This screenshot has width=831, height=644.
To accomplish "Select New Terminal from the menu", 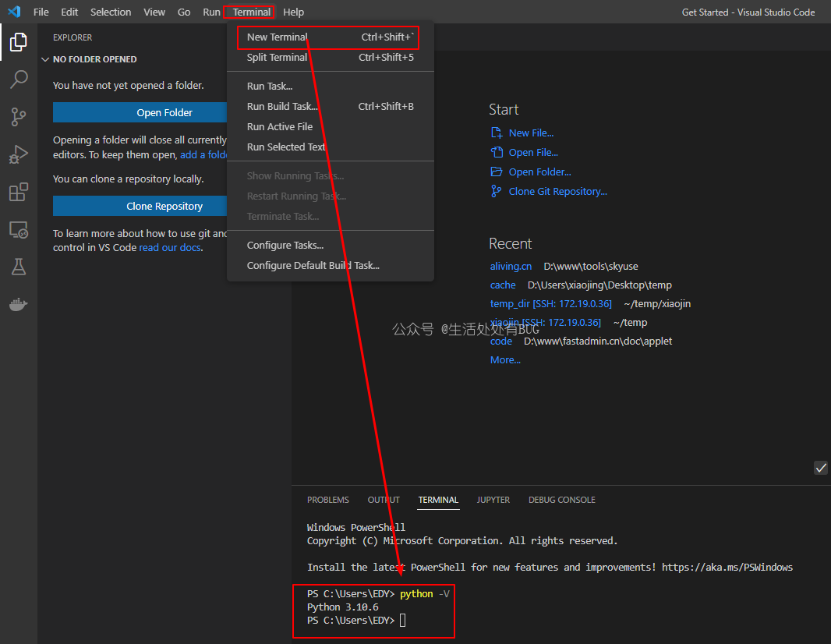I will point(278,37).
